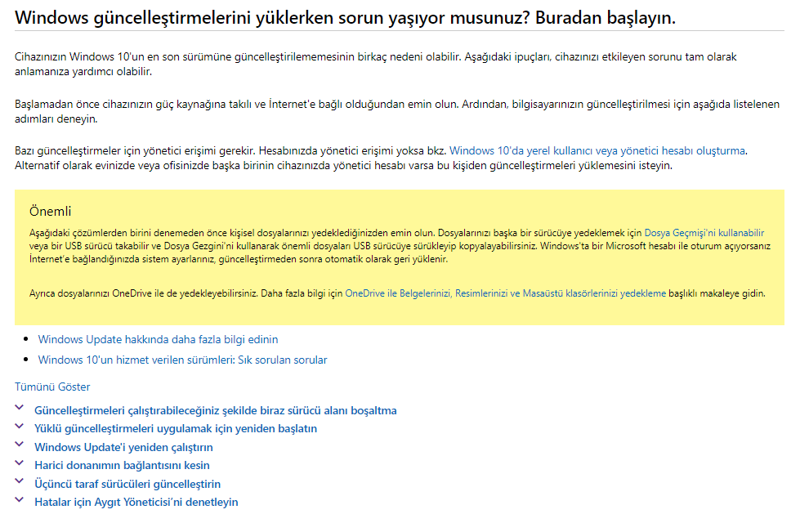Open 'Windows Update hakkında daha fazla bilgi edinin' link
Viewport: 800px width, 532px height.
coord(159,340)
